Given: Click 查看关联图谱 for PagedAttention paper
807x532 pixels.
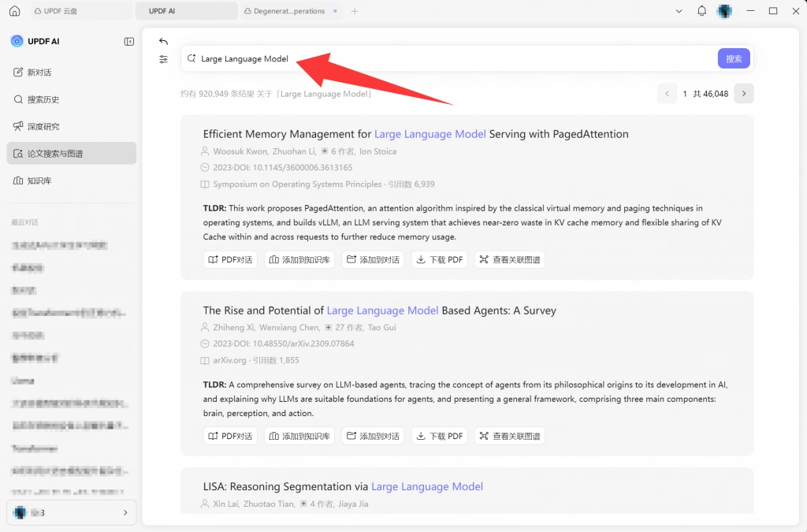Looking at the screenshot, I should tap(510, 260).
